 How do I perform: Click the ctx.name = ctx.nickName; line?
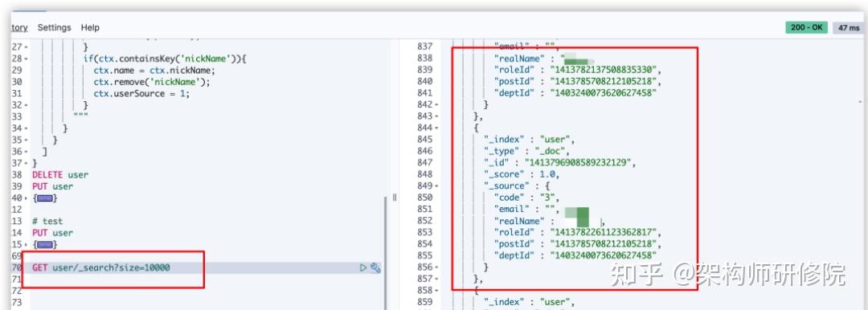pos(154,71)
